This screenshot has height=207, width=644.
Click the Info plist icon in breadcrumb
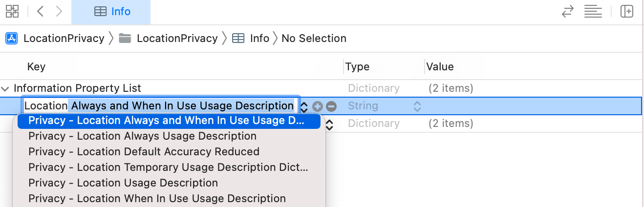click(x=238, y=38)
